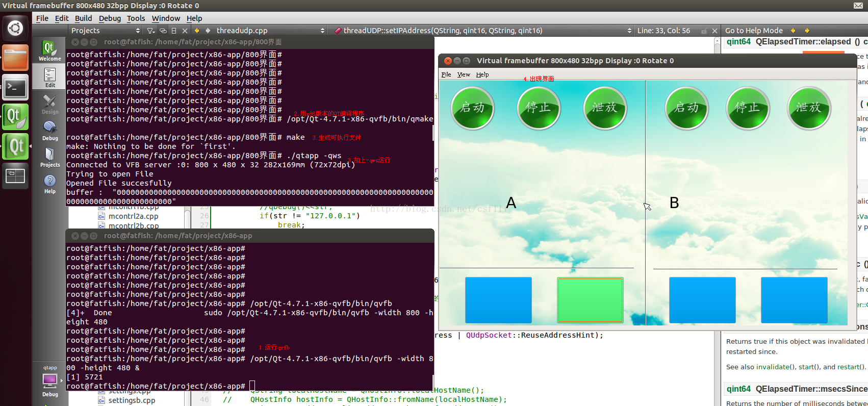The height and width of the screenshot is (406, 868).
Task: Focus x86-app terminal window title bar
Action: [x=250, y=236]
